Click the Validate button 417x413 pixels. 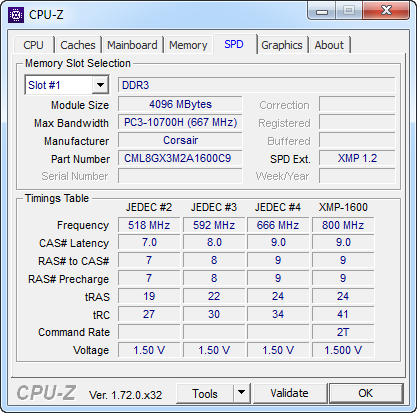click(x=289, y=393)
